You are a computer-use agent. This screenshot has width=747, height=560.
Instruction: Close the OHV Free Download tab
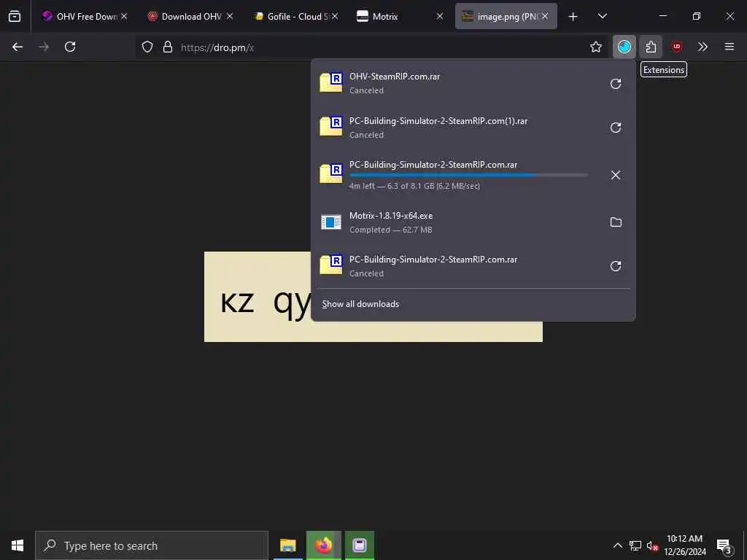point(124,16)
